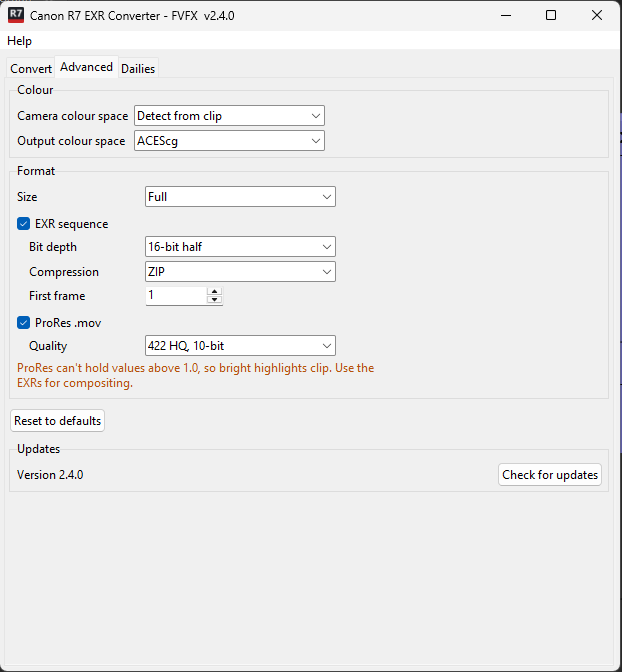Expand the Size dropdown set to Full
Screen dimensions: 622x672
click(x=240, y=197)
